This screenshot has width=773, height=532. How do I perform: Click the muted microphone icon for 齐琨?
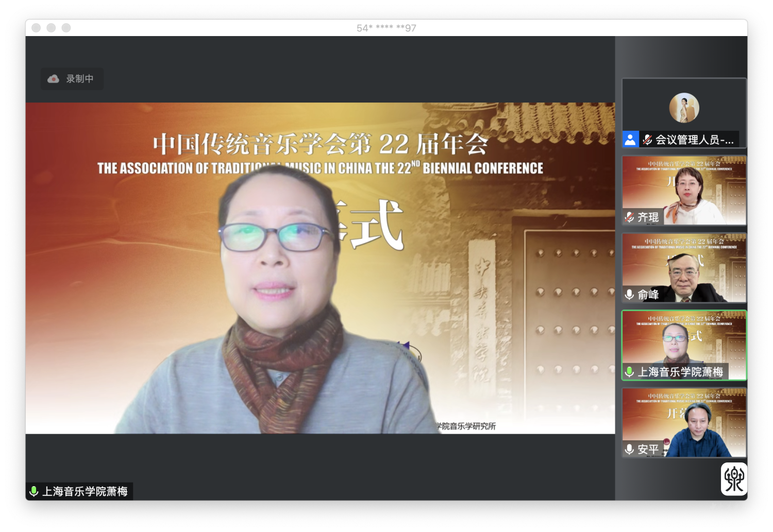629,217
